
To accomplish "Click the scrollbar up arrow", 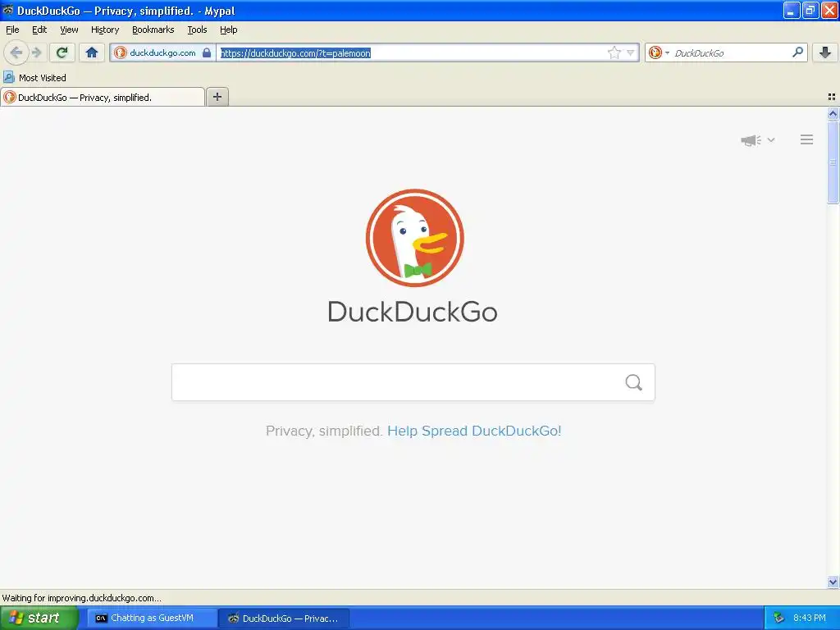I will point(833,113).
